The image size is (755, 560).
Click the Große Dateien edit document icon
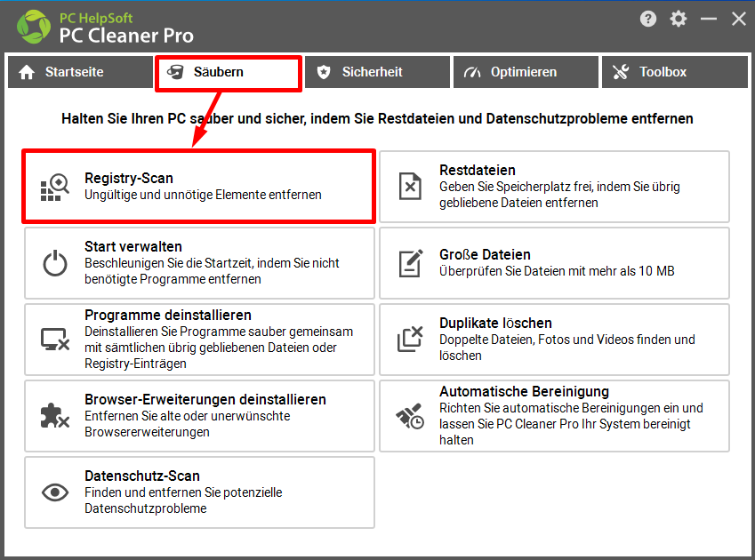pos(411,263)
